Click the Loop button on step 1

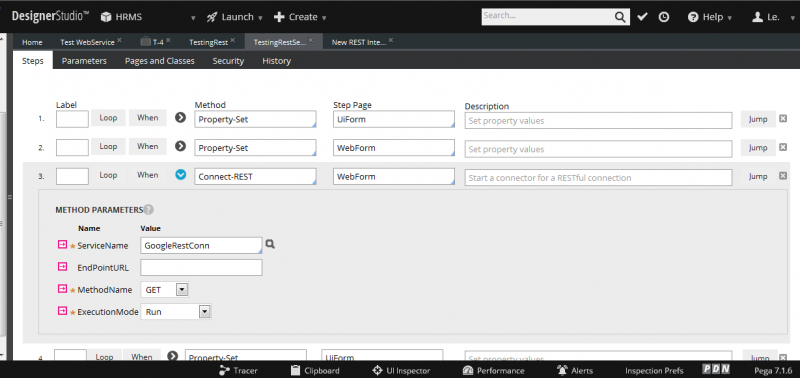coord(108,118)
